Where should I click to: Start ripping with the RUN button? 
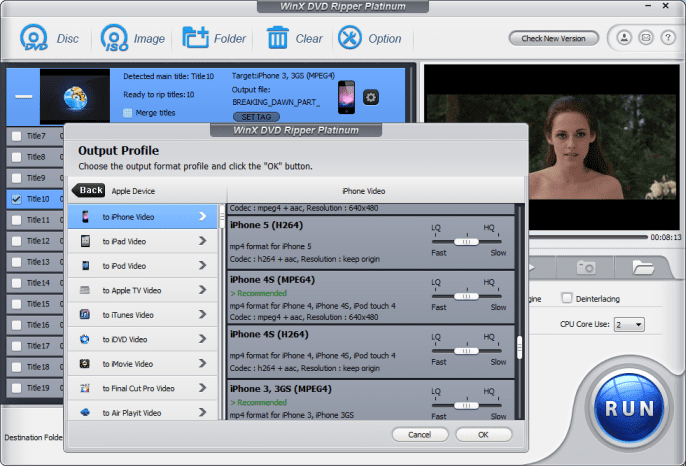[x=629, y=408]
